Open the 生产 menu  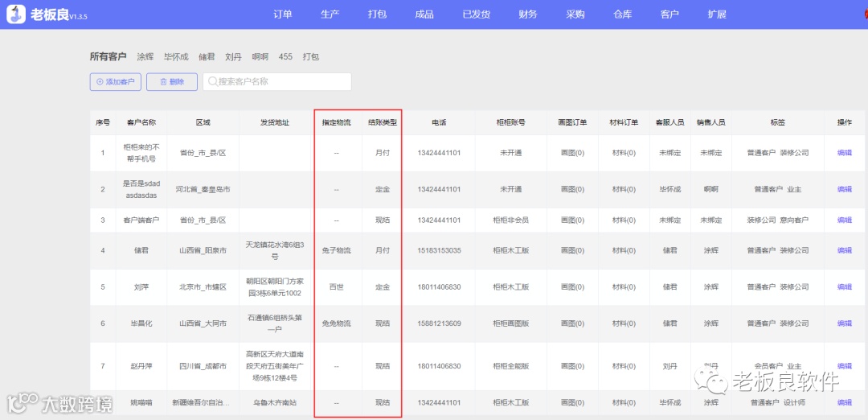point(330,14)
